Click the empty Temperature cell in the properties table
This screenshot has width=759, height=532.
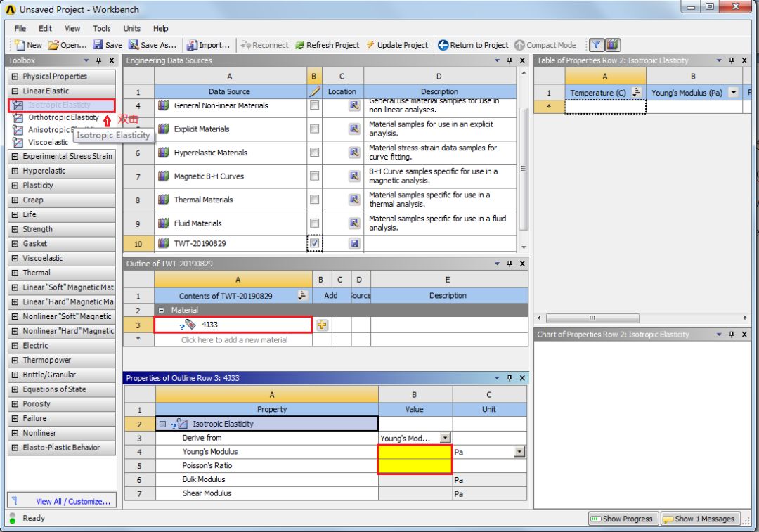(605, 107)
